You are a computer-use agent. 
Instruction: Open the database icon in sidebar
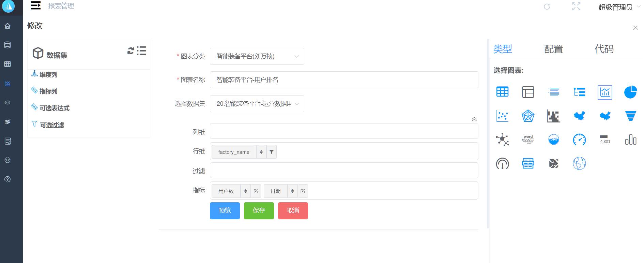7,45
